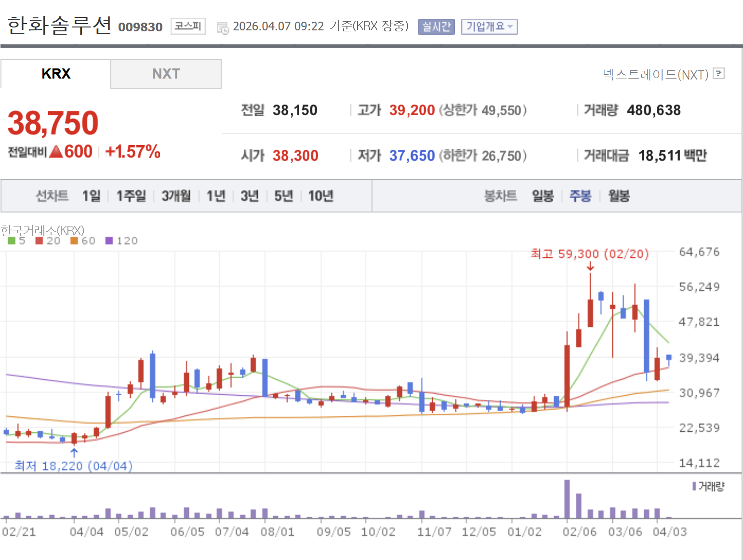The height and width of the screenshot is (560, 743).
Task: Switch candle chart to 주봉
Action: 580,196
